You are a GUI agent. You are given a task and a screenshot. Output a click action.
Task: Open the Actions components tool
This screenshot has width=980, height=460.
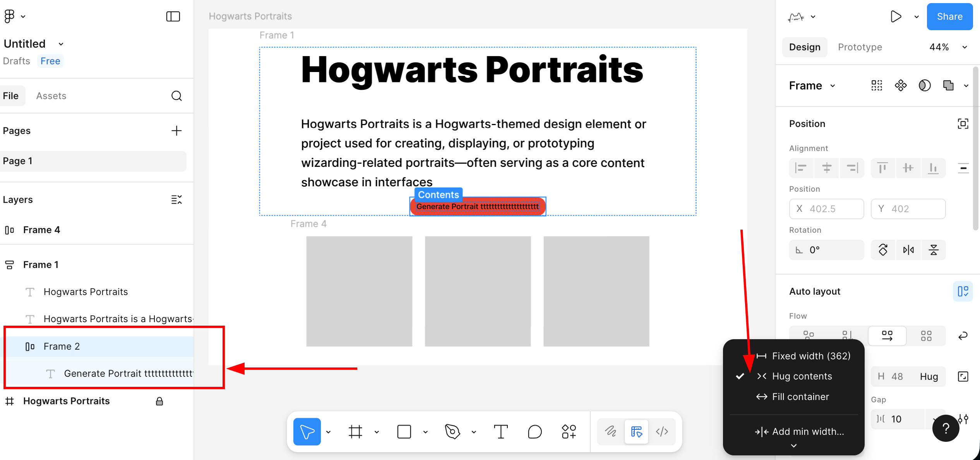pyautogui.click(x=569, y=431)
